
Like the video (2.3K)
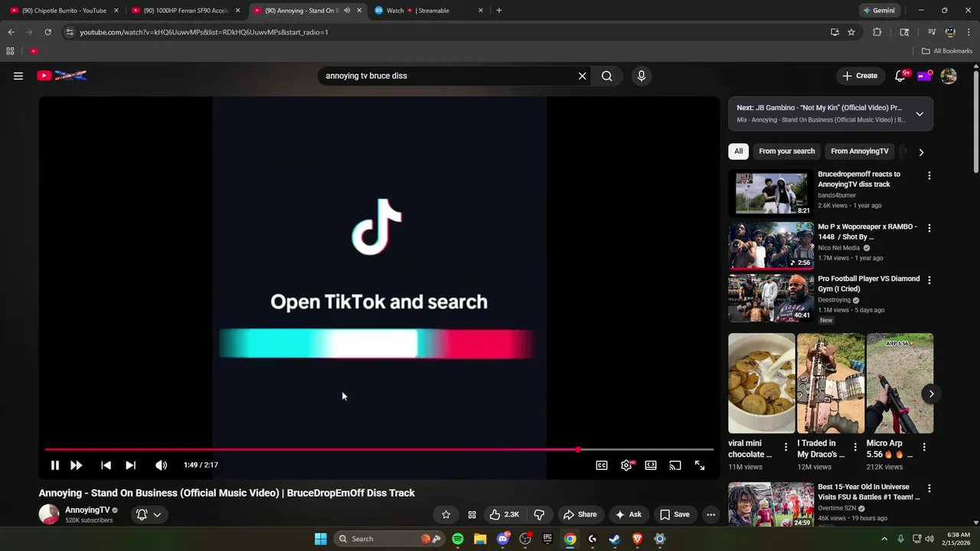click(x=505, y=514)
